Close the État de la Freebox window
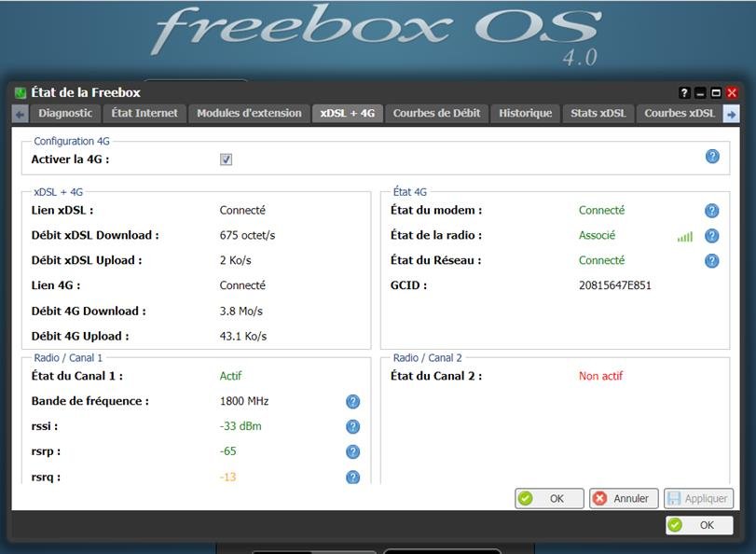Image resolution: width=756 pixels, height=554 pixels. (732, 92)
